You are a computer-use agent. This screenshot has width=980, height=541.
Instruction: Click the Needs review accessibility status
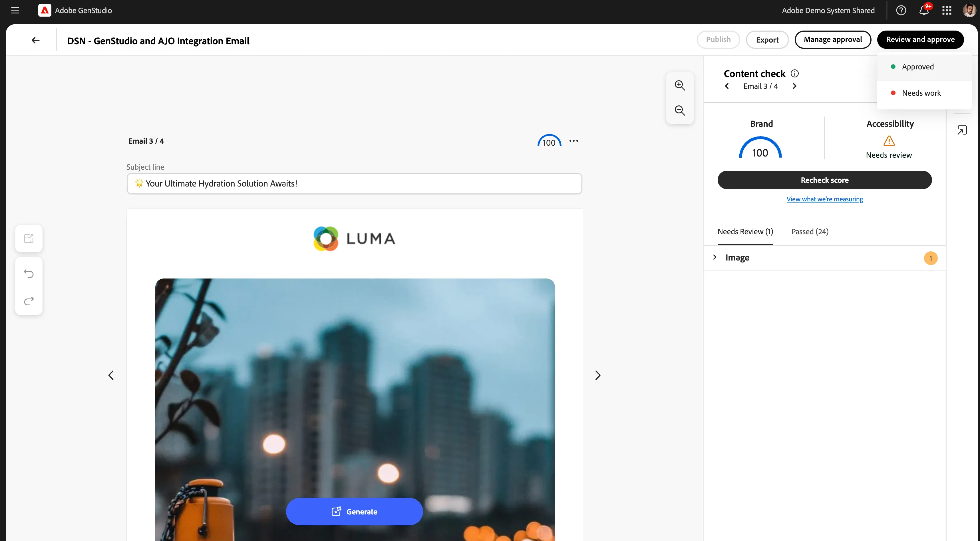coord(889,155)
